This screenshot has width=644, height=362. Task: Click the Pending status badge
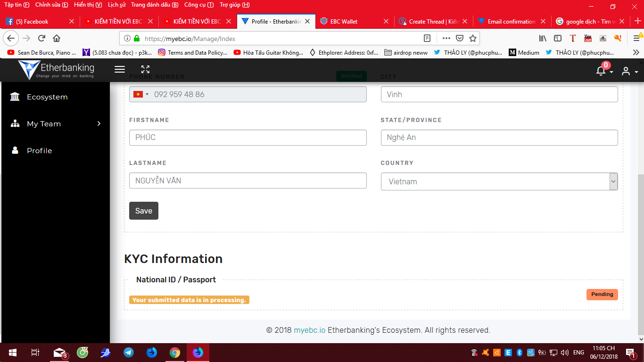click(x=602, y=294)
